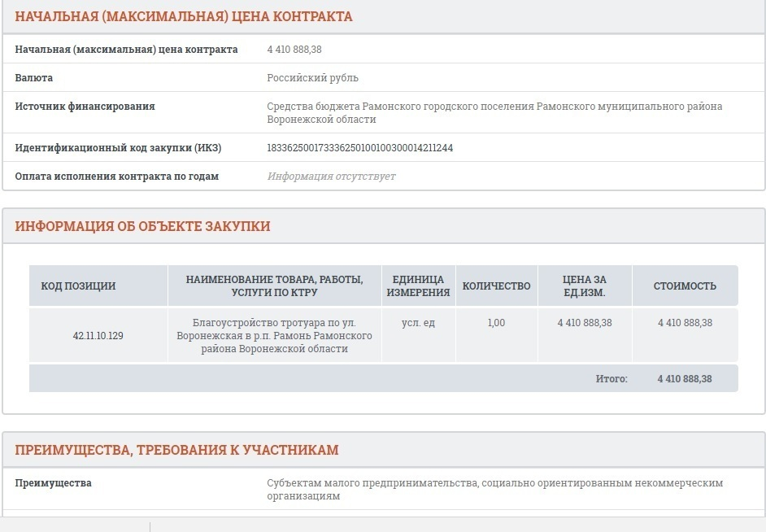The height and width of the screenshot is (532, 766).
Task: Click the budget funding source description text
Action: click(494, 112)
